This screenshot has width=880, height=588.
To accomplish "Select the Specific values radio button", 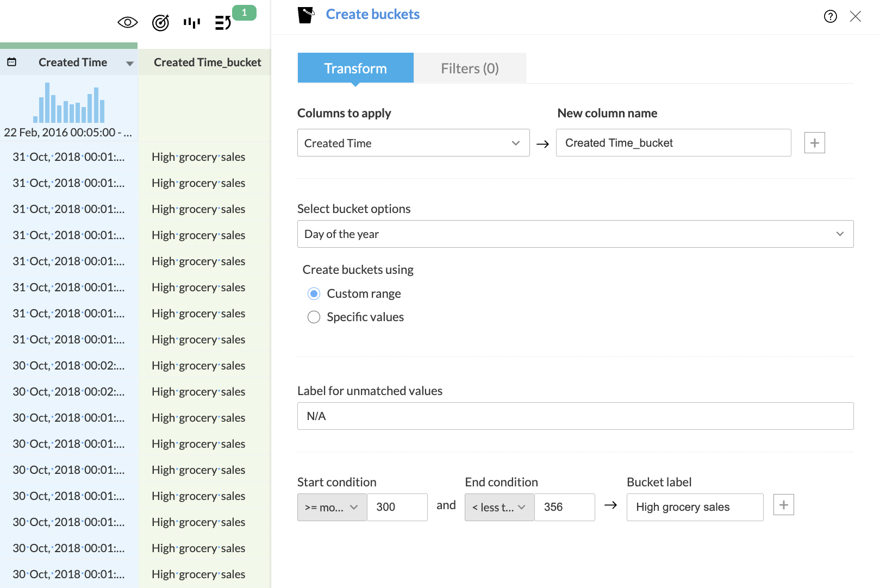I will (x=314, y=317).
